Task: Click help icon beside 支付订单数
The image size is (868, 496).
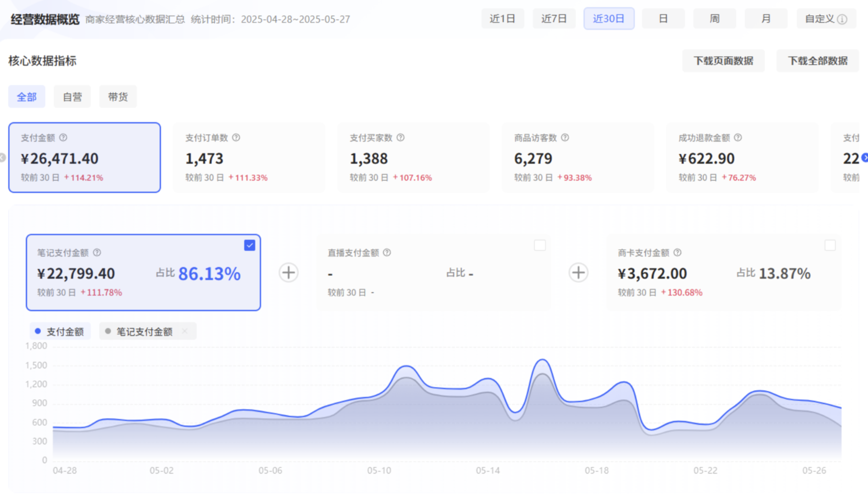Action: click(x=236, y=138)
